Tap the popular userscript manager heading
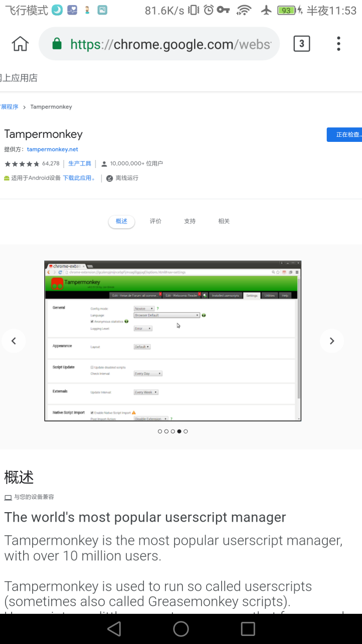This screenshot has height=644, width=362. (145, 517)
